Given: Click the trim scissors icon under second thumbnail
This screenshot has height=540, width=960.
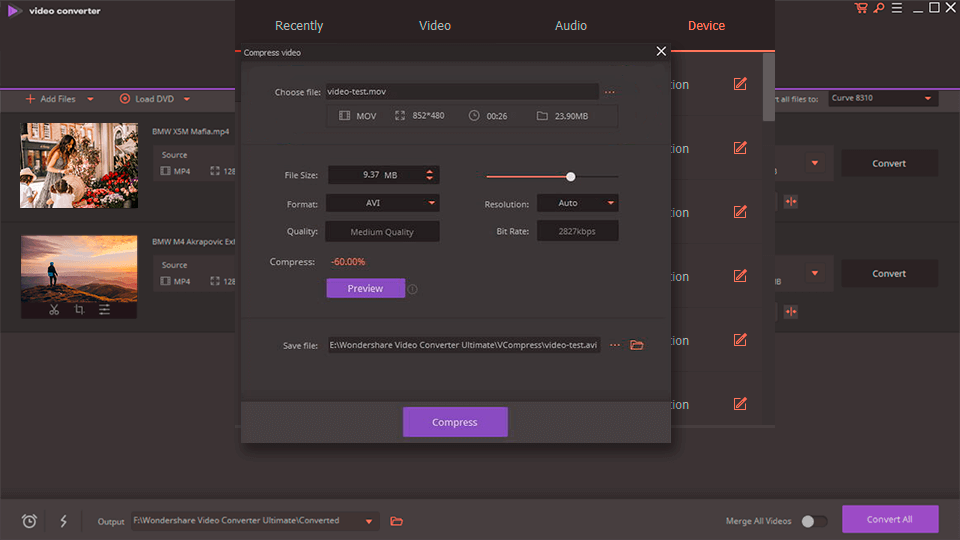Looking at the screenshot, I should tap(54, 310).
